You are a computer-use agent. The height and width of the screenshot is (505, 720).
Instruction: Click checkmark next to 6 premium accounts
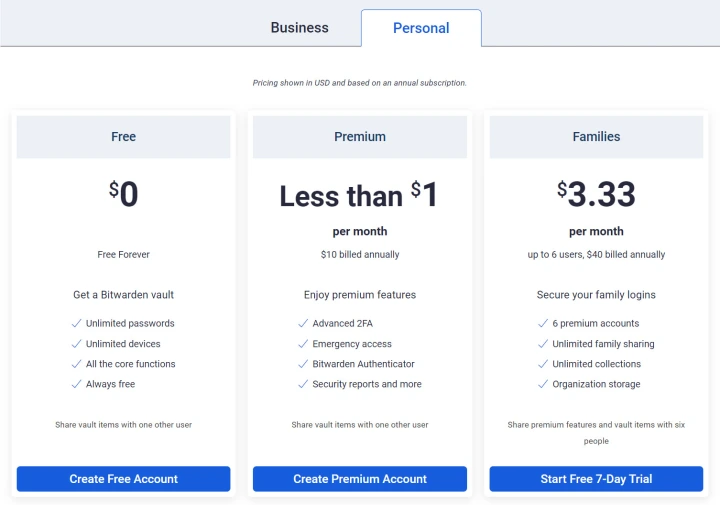click(543, 323)
